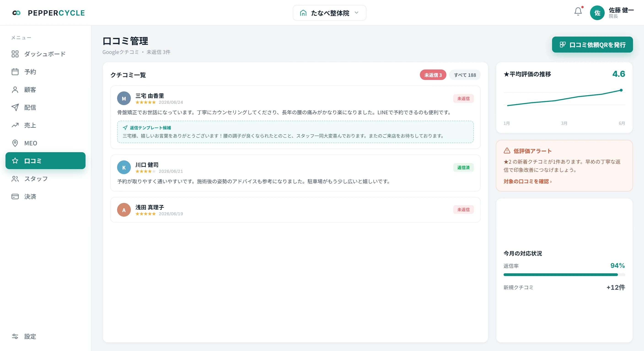
Task: Click the date 2026/06/19
Action: coord(171,214)
